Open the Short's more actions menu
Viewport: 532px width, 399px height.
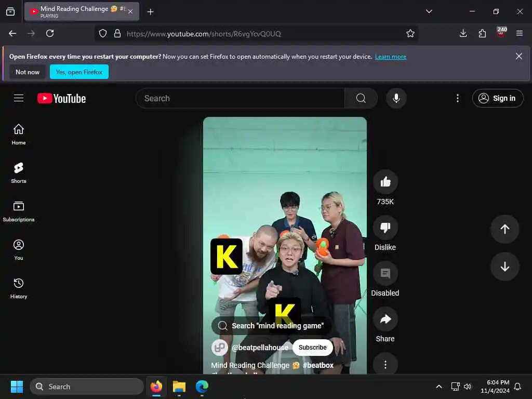click(385, 364)
